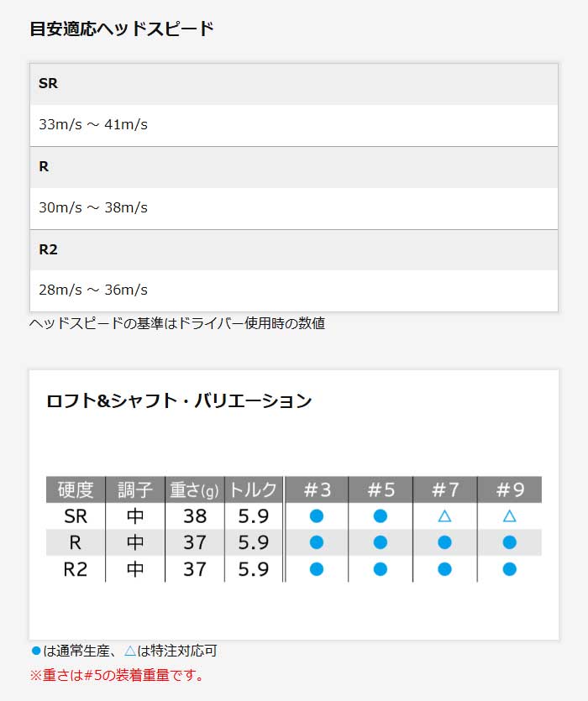The height and width of the screenshot is (701, 588).
Task: Click the 目安適応ヘッドスピード heading
Action: pyautogui.click(x=122, y=29)
